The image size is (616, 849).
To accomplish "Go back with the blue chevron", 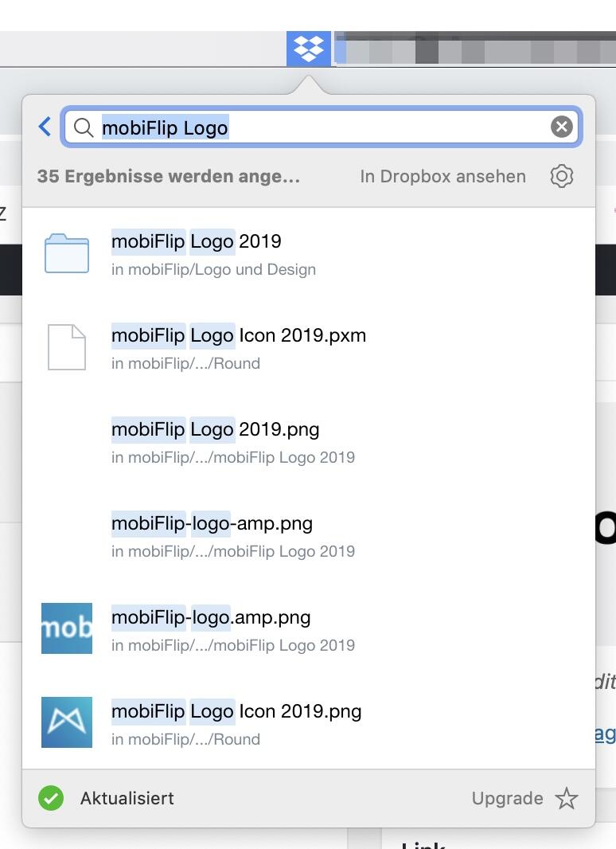I will coord(45,127).
